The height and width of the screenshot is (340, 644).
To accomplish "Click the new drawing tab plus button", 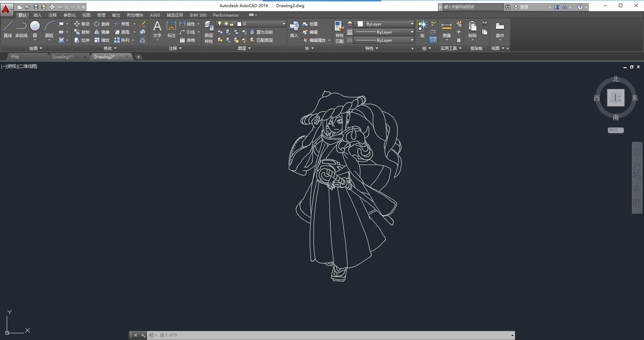I will point(138,57).
